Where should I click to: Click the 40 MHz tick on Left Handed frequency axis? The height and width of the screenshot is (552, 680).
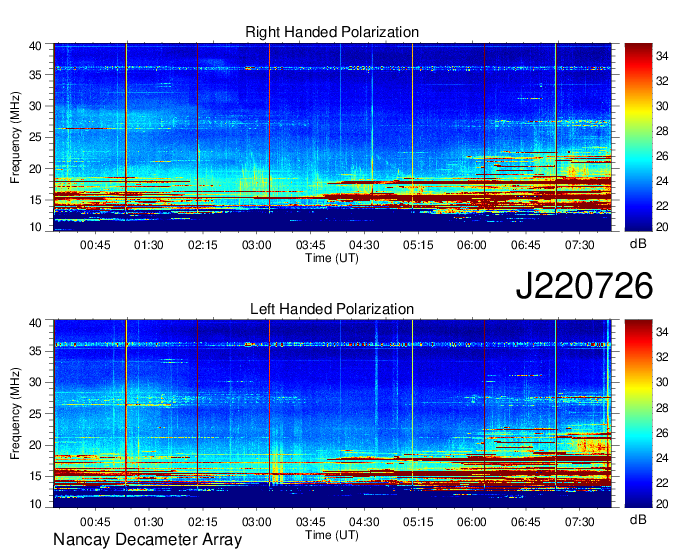(36, 323)
